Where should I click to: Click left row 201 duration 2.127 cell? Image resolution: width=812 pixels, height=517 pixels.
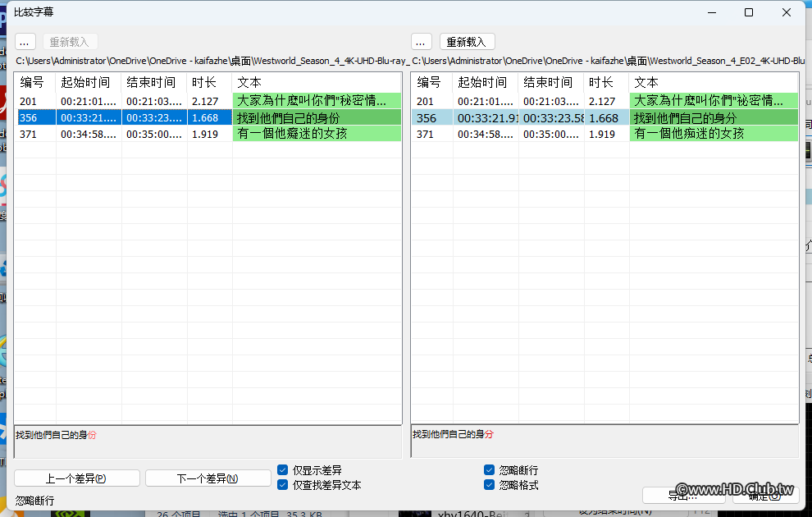210,101
